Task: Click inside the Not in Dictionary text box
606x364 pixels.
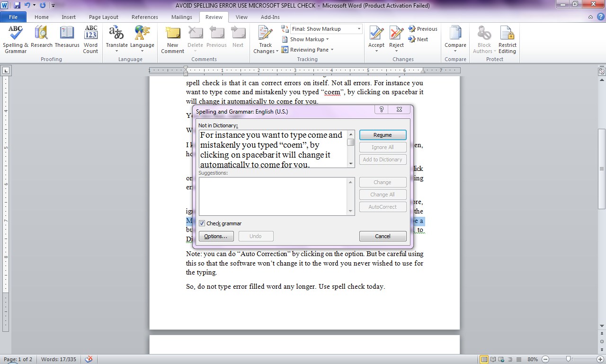Action: click(x=273, y=149)
